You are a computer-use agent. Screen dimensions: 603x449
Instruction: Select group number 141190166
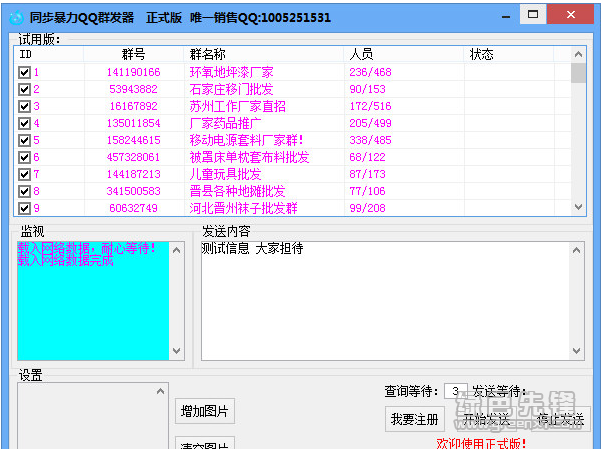pyautogui.click(x=133, y=72)
